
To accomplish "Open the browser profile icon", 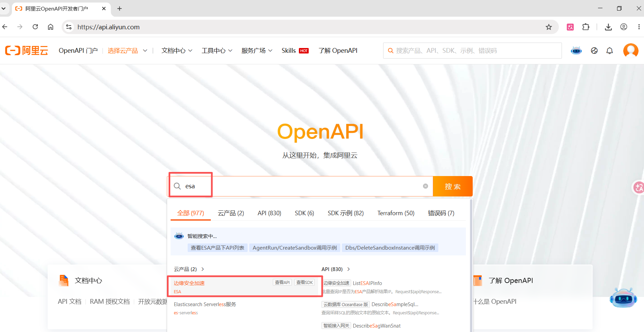I will click(624, 27).
